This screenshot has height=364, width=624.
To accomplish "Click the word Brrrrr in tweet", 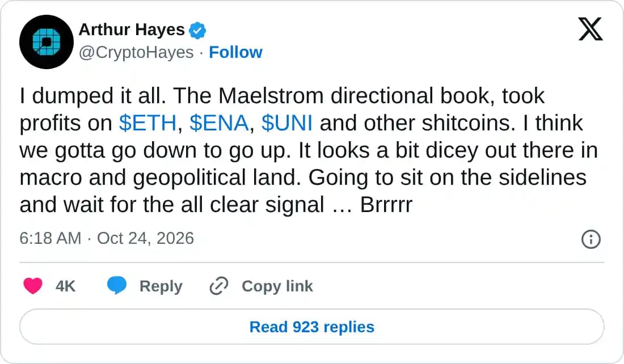I will pos(386,205).
